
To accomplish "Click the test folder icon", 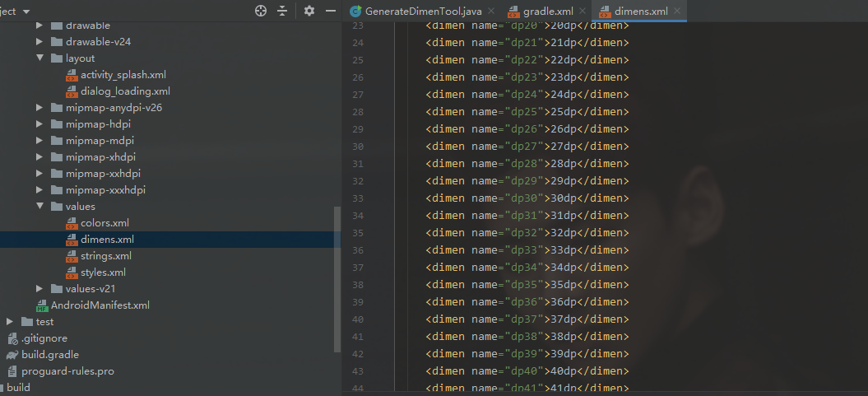I will (x=26, y=322).
